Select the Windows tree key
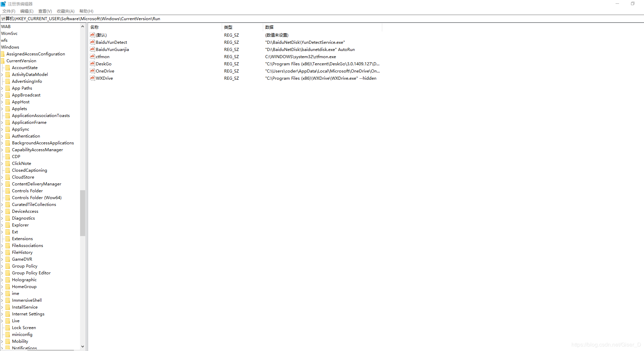The width and height of the screenshot is (644, 351). 10,47
